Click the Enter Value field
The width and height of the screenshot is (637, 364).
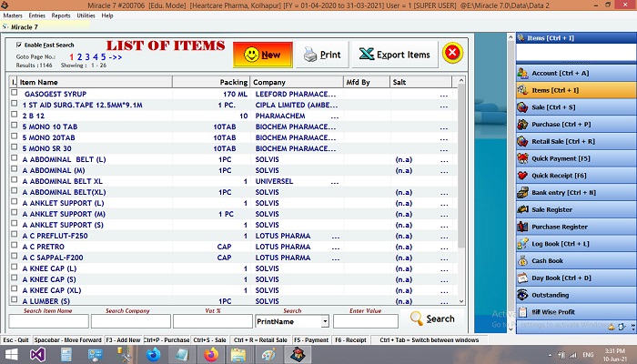pyautogui.click(x=366, y=321)
